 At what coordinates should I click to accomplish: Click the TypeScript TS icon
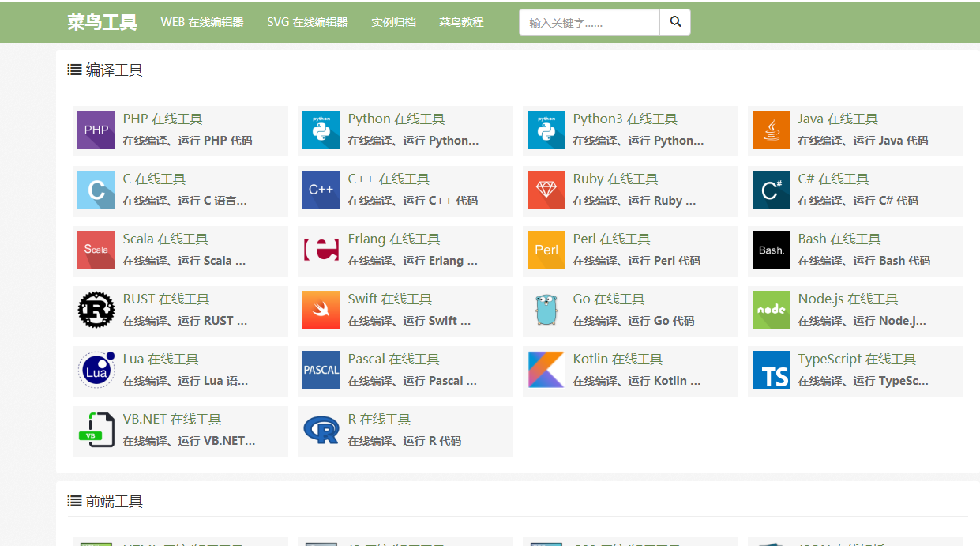point(772,370)
